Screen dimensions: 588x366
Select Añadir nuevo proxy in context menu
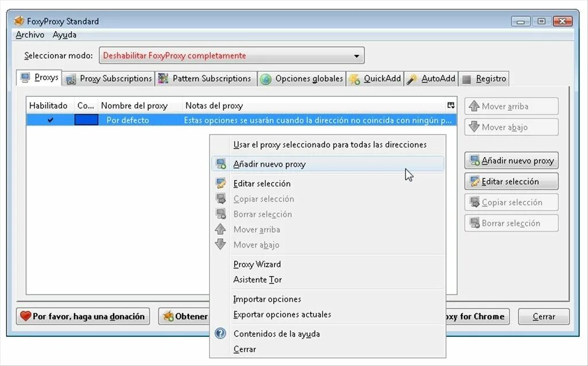tap(328, 164)
